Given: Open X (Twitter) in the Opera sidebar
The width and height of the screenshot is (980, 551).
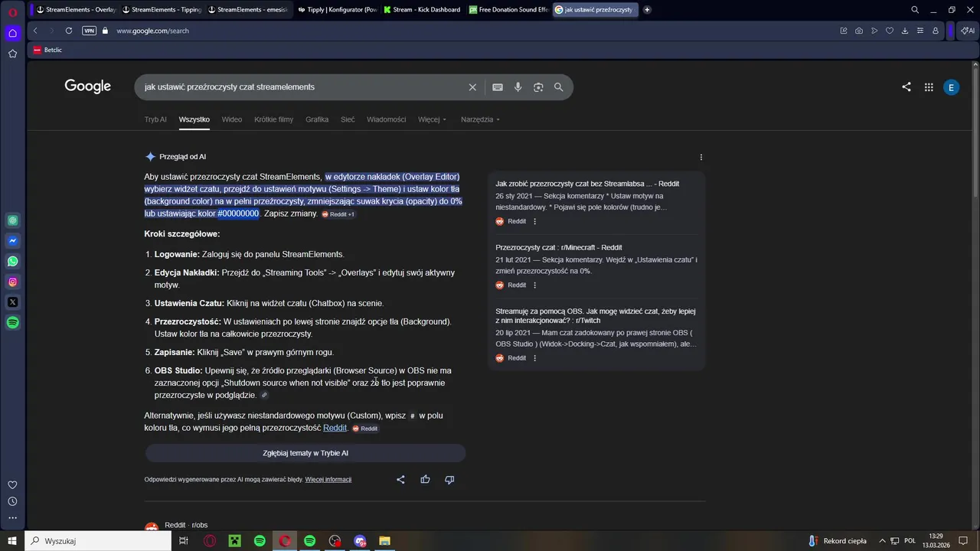Looking at the screenshot, I should (12, 302).
